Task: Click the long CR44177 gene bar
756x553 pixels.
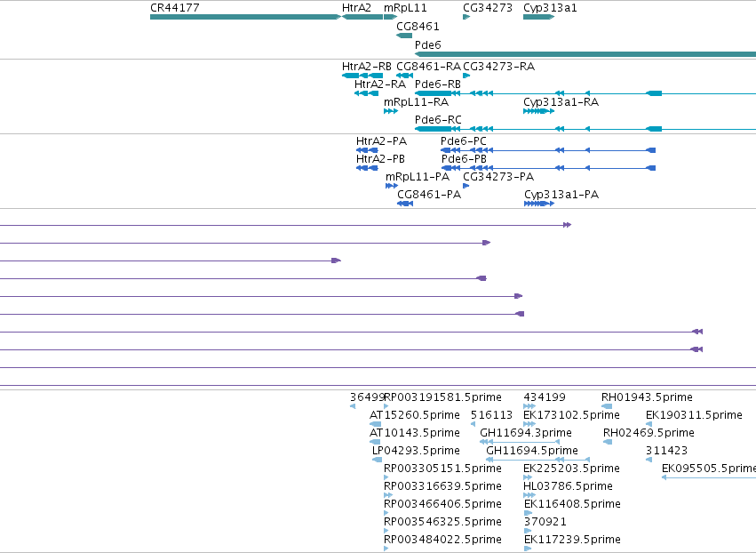Action: click(245, 17)
